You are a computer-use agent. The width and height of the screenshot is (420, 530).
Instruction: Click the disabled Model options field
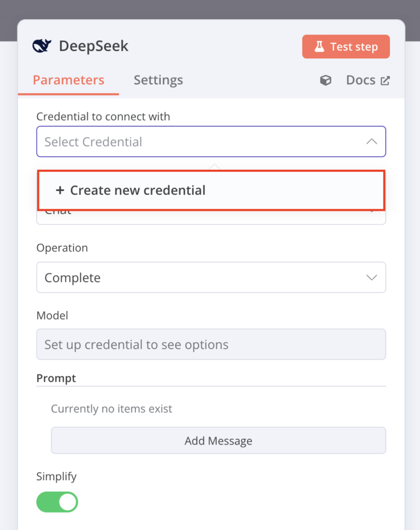click(x=211, y=344)
